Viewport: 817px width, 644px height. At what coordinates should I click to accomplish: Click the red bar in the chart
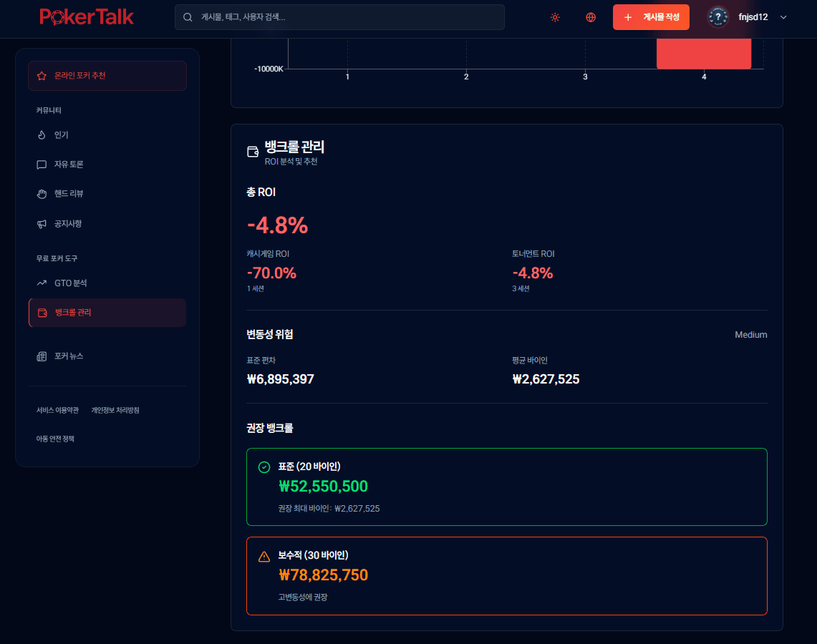pyautogui.click(x=703, y=54)
